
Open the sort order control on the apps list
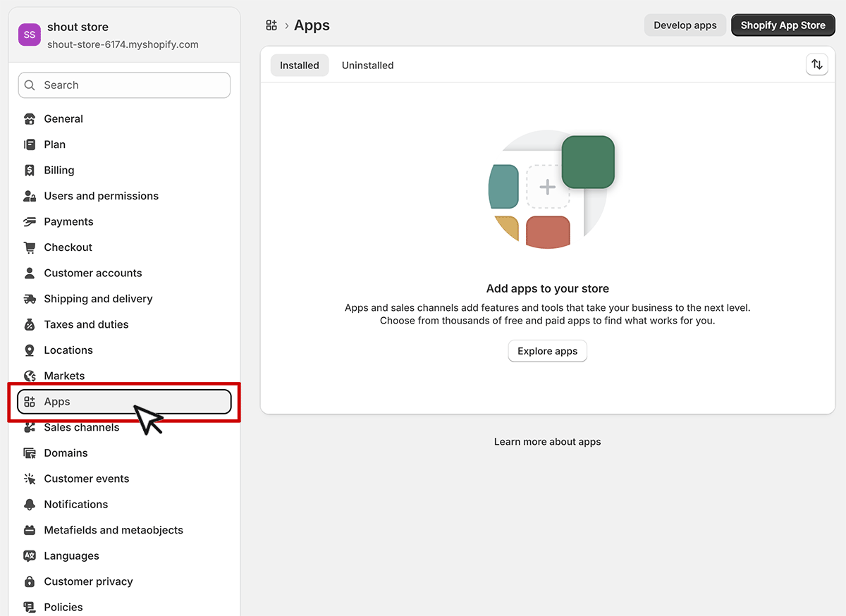[x=817, y=64]
